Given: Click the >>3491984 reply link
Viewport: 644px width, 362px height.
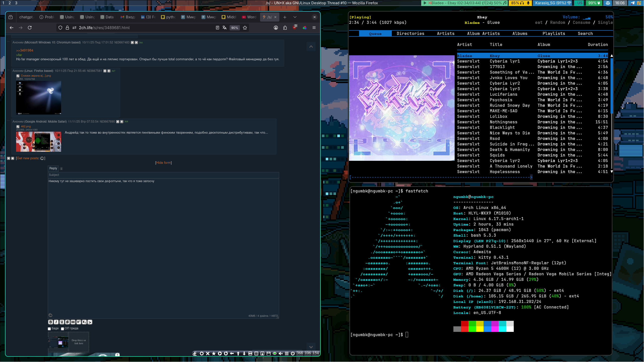Looking at the screenshot, I should click(x=25, y=50).
